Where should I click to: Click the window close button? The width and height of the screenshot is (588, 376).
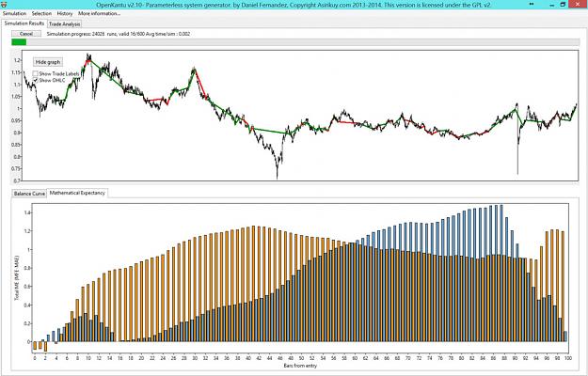pyautogui.click(x=579, y=5)
